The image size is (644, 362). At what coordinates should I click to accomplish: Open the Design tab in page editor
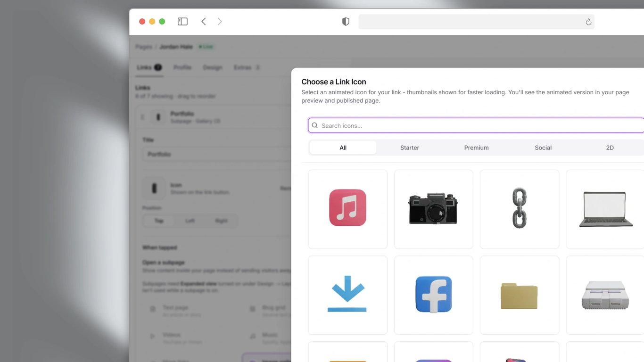point(213,67)
